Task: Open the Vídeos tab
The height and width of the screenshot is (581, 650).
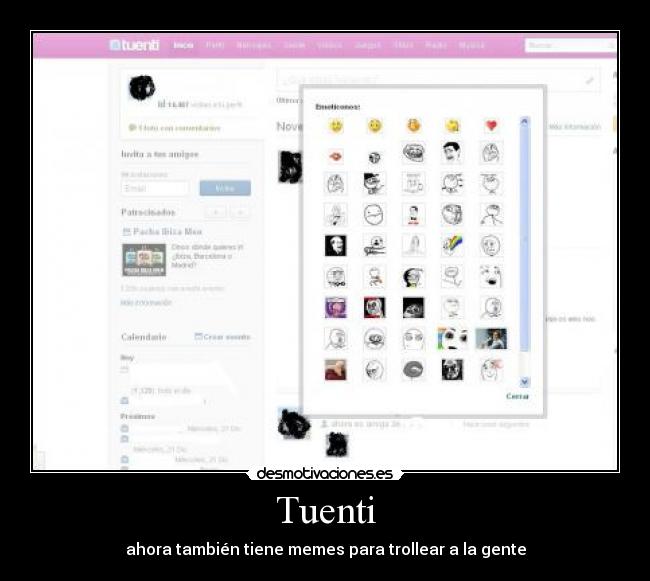Action: [x=330, y=45]
